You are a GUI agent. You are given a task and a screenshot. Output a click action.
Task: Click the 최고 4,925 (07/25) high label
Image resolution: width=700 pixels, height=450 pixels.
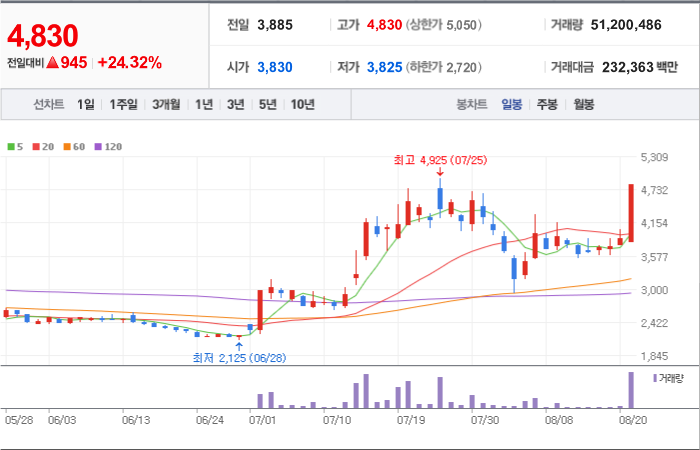[440, 160]
